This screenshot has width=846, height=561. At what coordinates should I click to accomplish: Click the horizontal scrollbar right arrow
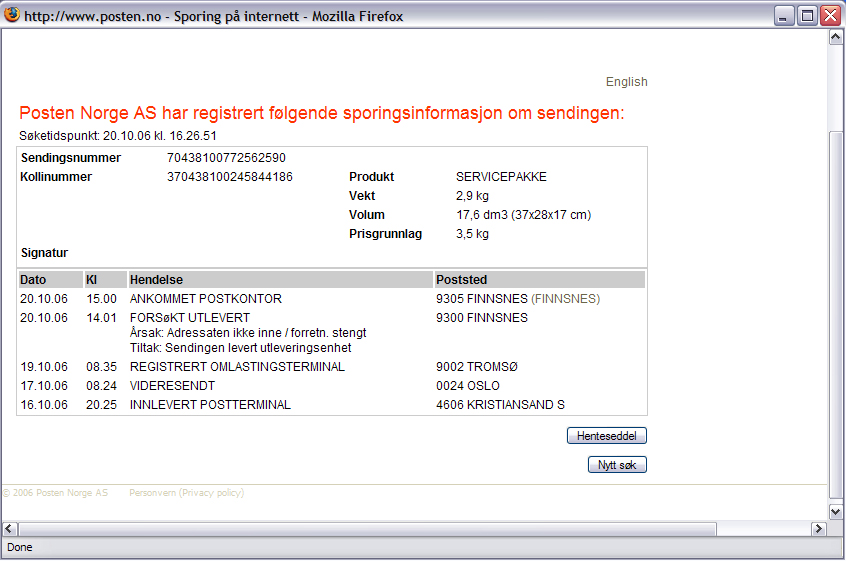tap(818, 529)
